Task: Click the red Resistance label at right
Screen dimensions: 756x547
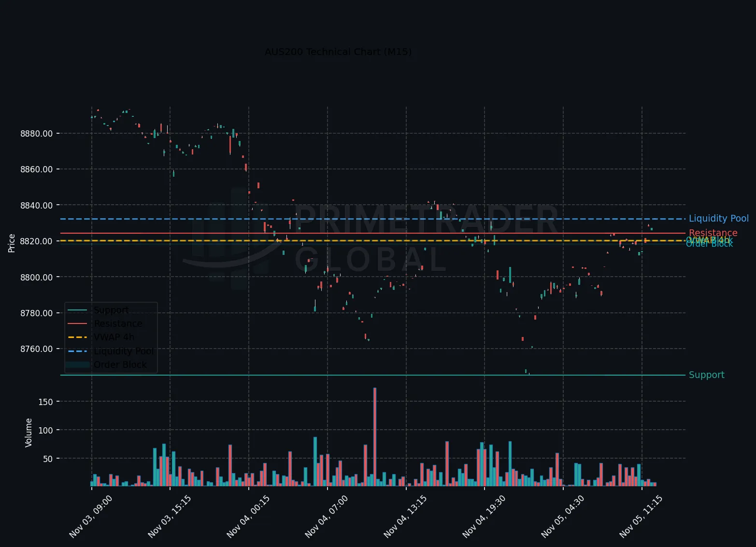Action: [713, 233]
